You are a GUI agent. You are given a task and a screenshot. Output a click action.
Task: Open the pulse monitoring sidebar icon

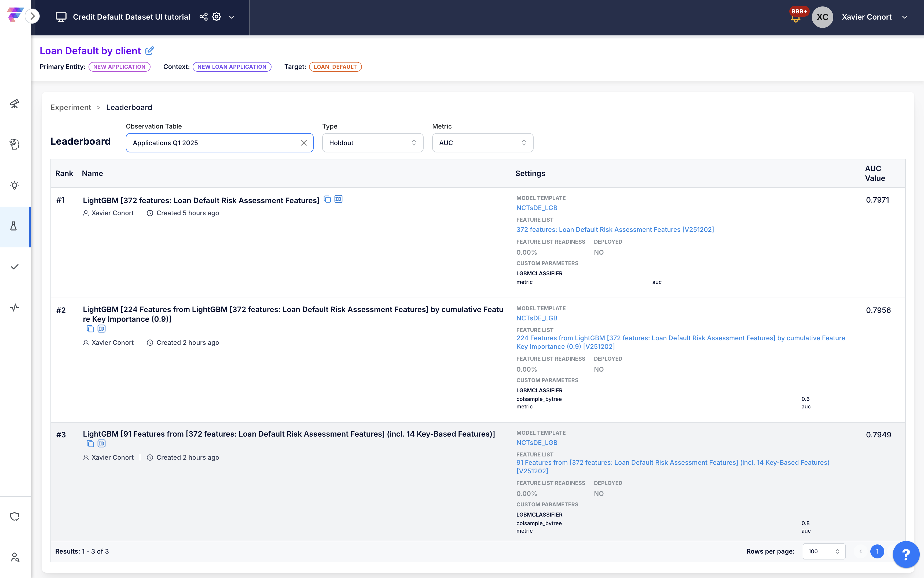[x=14, y=307]
